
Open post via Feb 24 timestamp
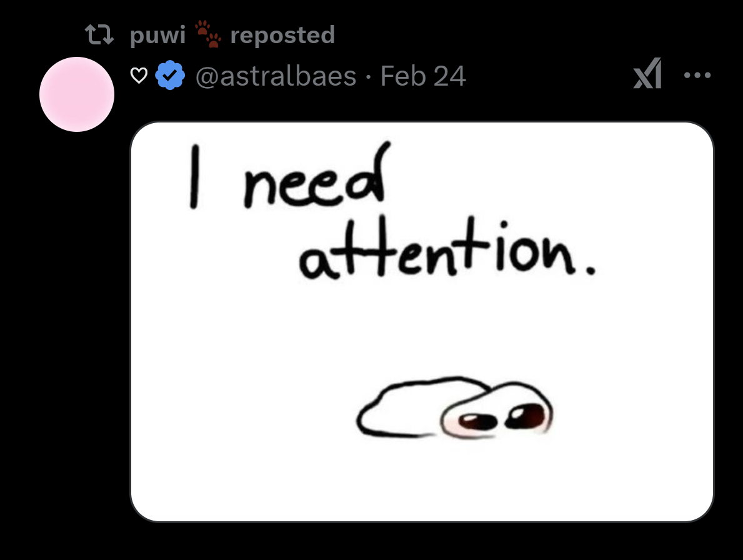pyautogui.click(x=423, y=76)
